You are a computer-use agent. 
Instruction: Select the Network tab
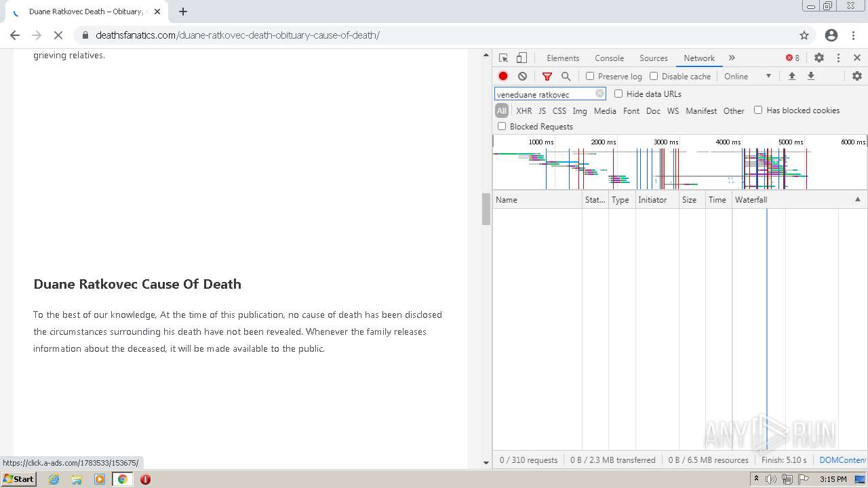coord(699,58)
